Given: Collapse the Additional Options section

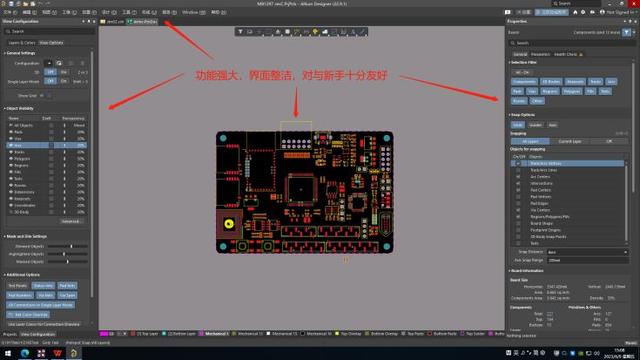Looking at the screenshot, I should click(x=5, y=275).
